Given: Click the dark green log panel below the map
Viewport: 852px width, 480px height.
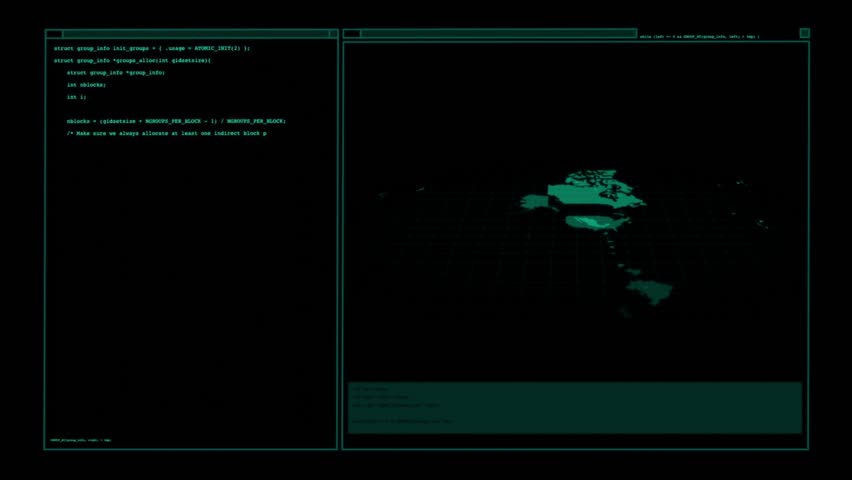Looking at the screenshot, I should pyautogui.click(x=575, y=408).
